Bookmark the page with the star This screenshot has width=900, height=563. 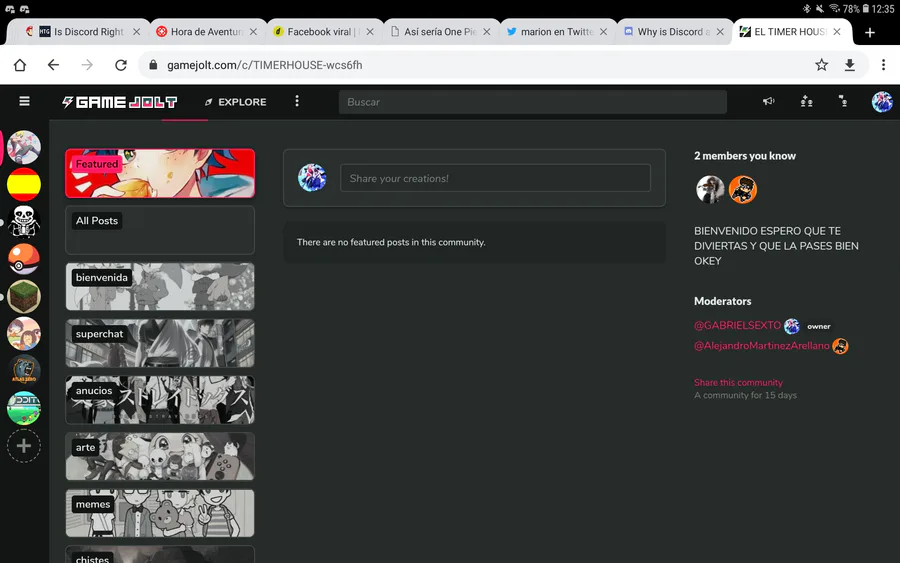coord(821,65)
